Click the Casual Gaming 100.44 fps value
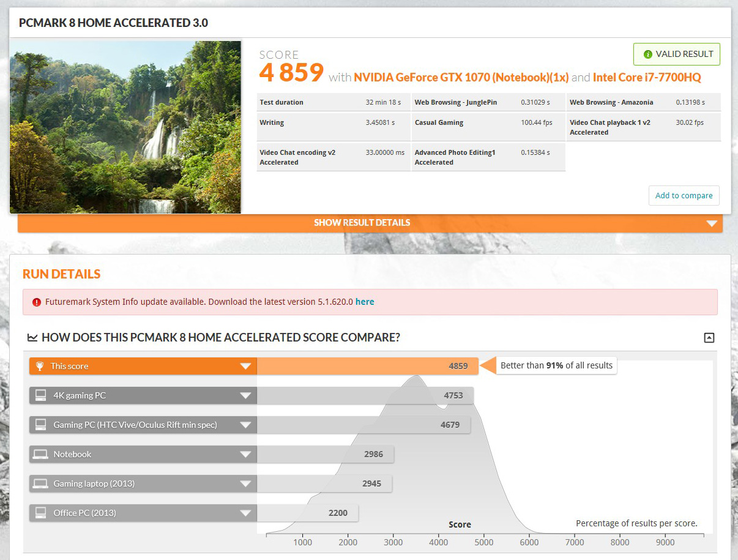Image resolution: width=738 pixels, height=560 pixels. pyautogui.click(x=535, y=122)
